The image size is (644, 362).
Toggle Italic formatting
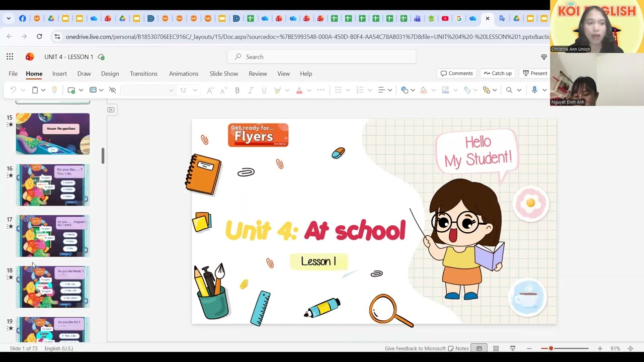pos(251,90)
